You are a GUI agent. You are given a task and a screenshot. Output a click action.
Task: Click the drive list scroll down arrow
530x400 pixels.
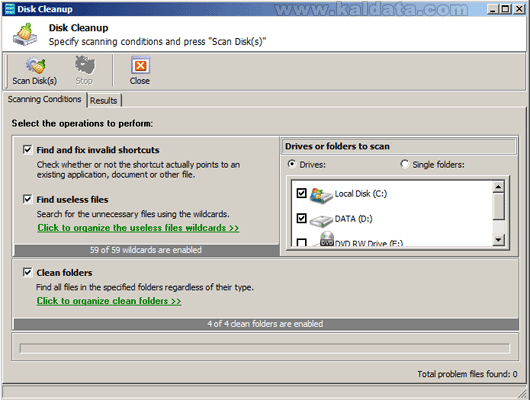point(499,240)
